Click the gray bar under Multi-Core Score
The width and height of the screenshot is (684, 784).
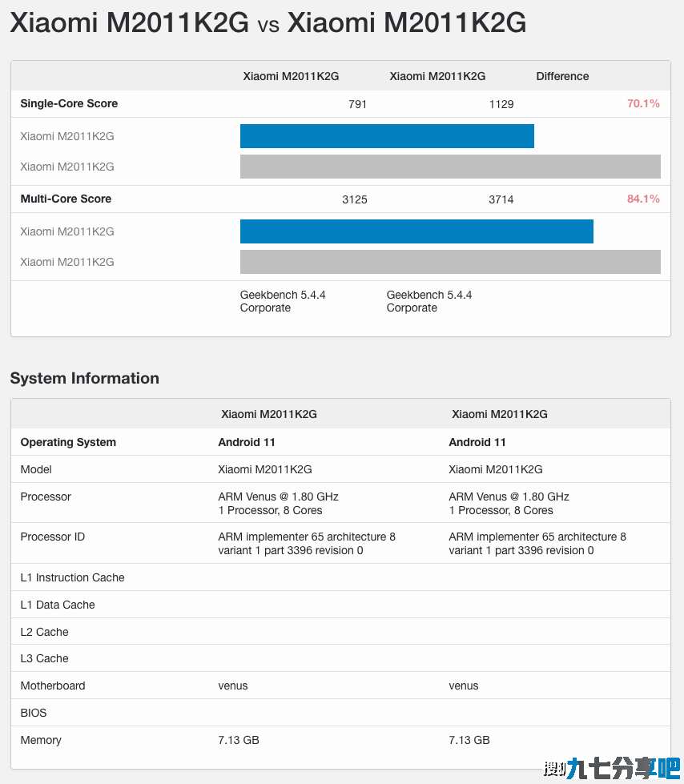tap(450, 262)
